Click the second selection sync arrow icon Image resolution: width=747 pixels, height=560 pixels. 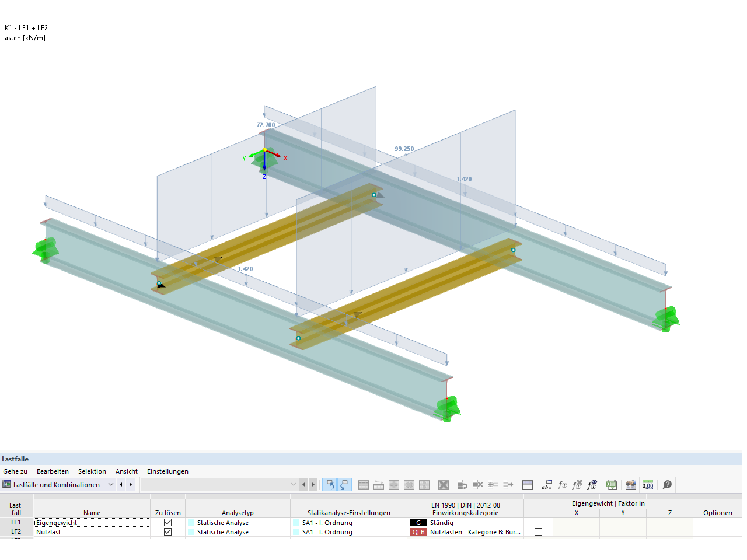point(344,485)
